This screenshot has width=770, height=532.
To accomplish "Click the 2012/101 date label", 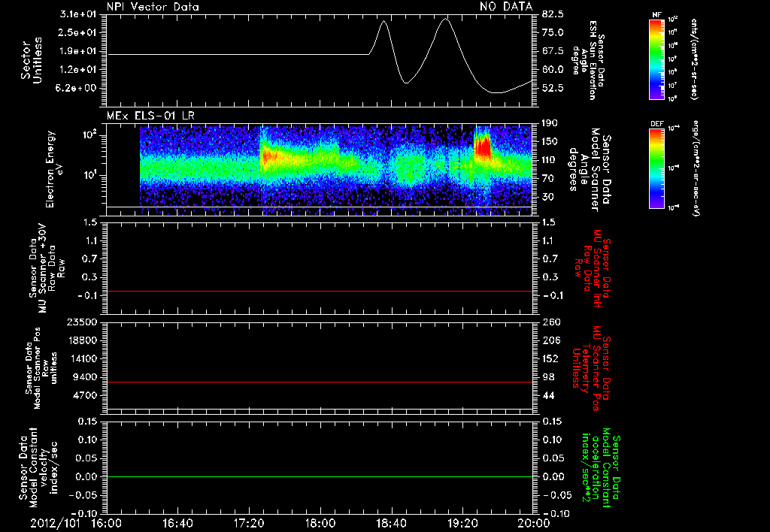I will (x=55, y=523).
